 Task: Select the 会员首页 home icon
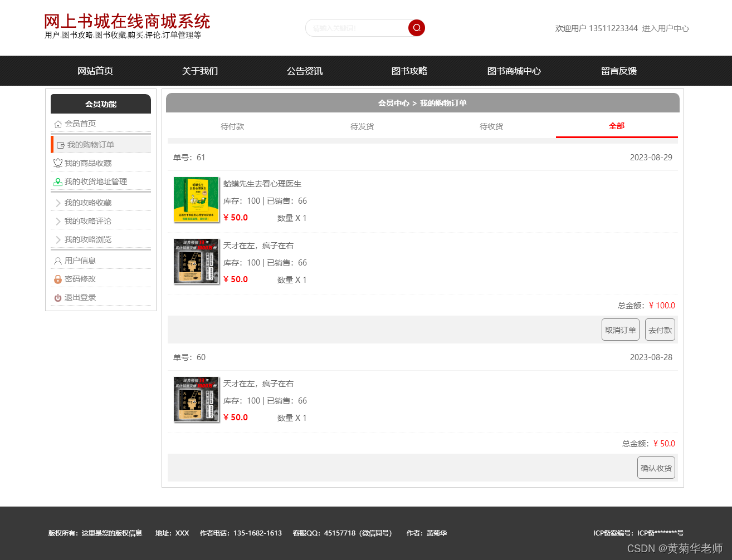58,124
